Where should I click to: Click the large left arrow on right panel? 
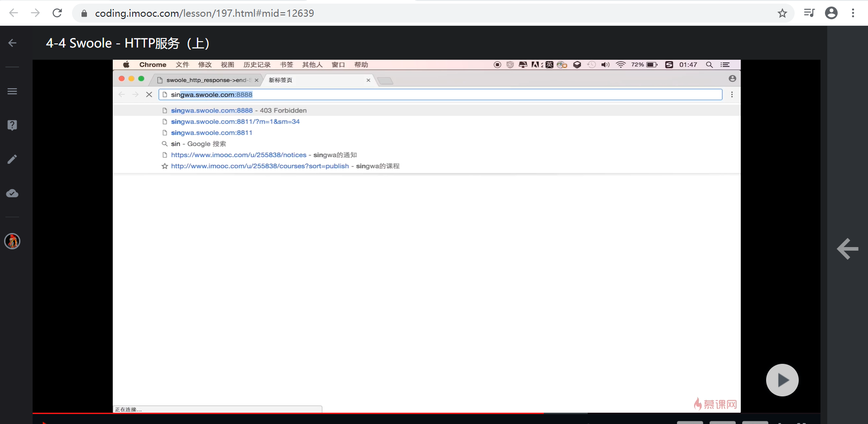(848, 248)
